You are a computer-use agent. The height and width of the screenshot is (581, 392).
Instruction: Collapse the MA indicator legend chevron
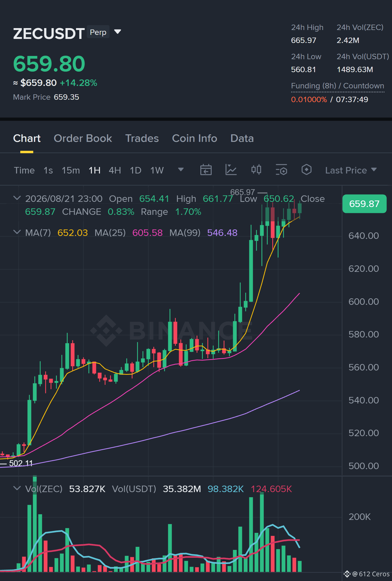pyautogui.click(x=17, y=232)
